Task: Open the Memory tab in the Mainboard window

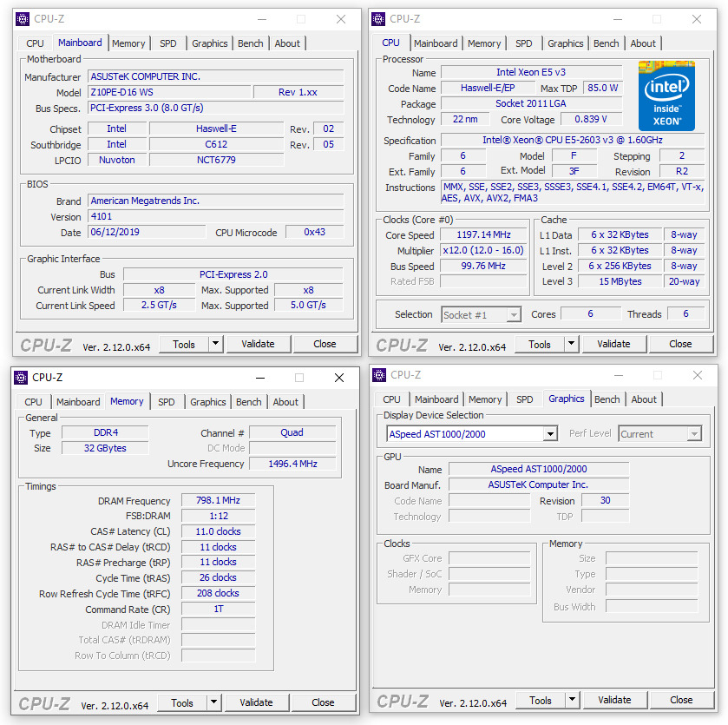Action: click(128, 43)
